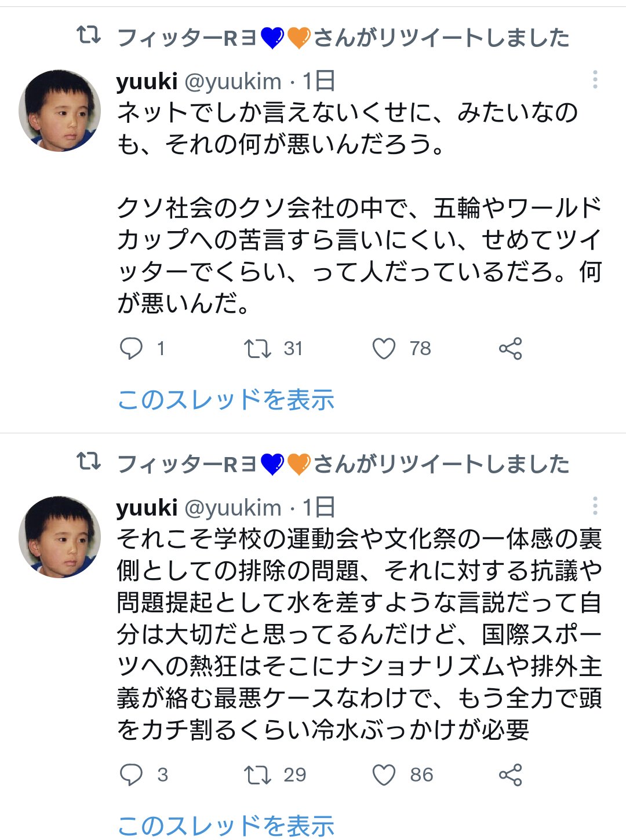Like the first tweet with 78 likes
Image resolution: width=626 pixels, height=840 pixels.
(x=384, y=349)
